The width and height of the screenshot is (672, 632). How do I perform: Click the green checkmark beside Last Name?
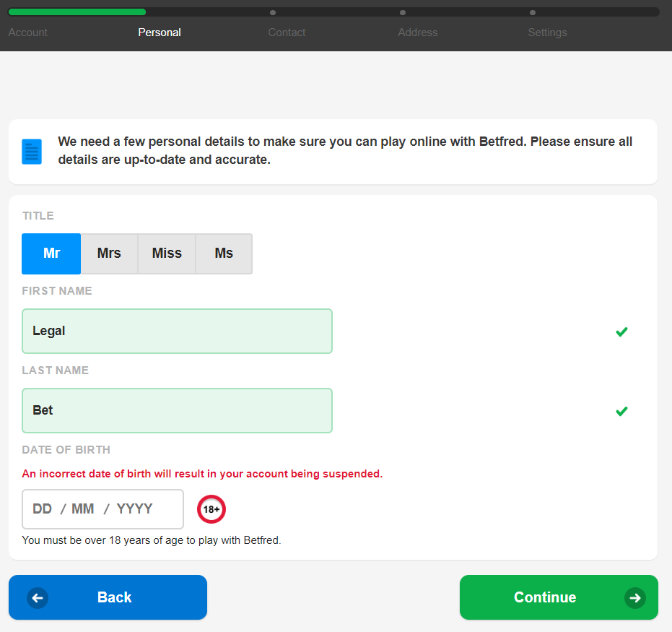click(621, 411)
